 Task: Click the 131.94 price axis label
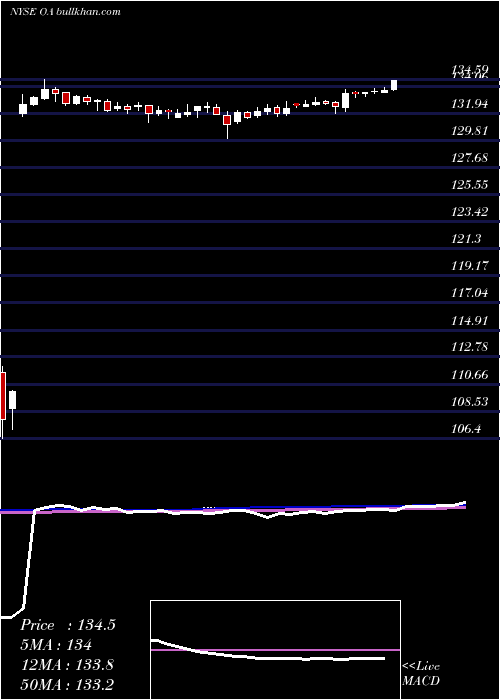[x=469, y=104]
